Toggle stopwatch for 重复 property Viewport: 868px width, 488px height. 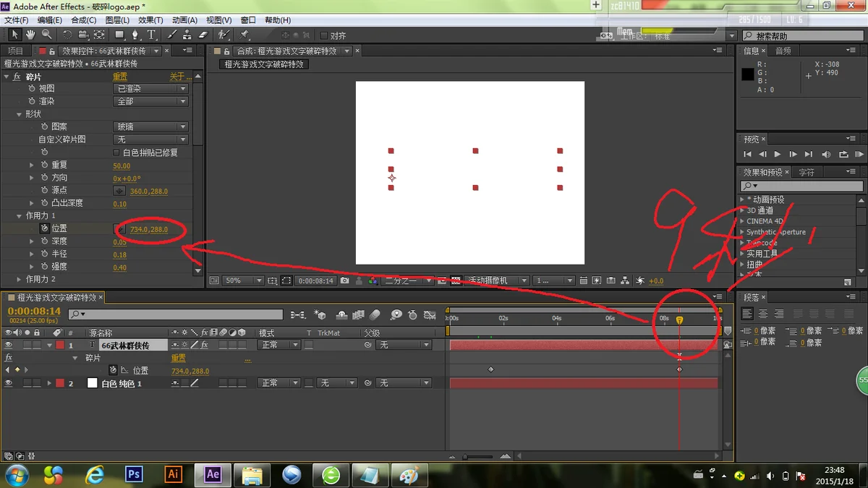(x=43, y=166)
